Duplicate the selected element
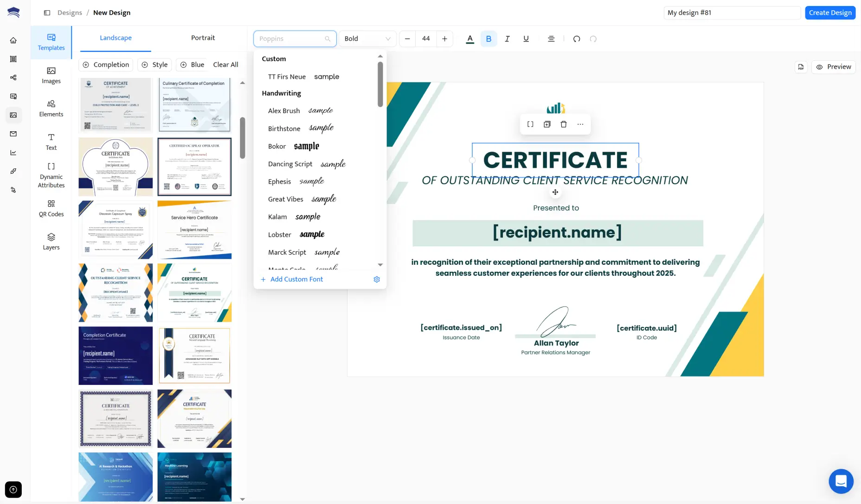 547,124
